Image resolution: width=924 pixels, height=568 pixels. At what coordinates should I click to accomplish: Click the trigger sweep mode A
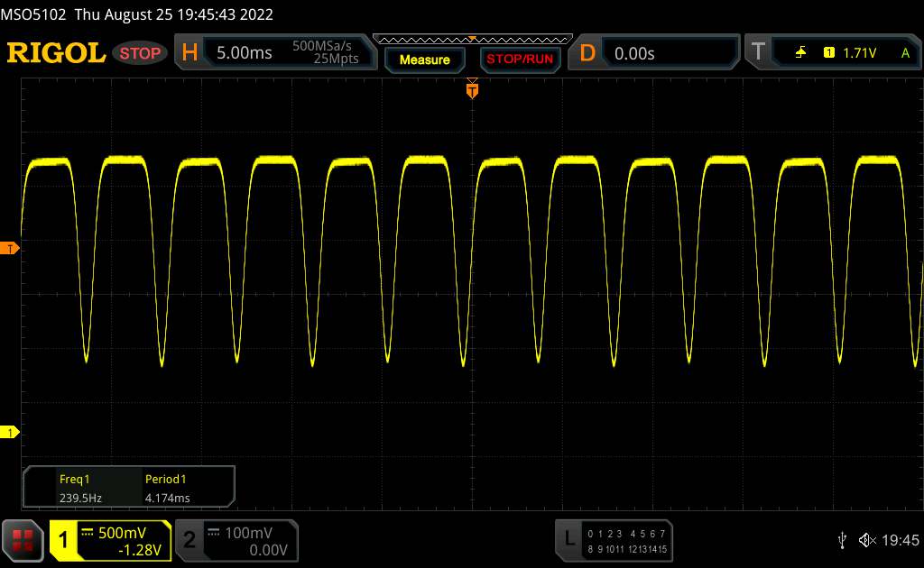click(x=905, y=53)
